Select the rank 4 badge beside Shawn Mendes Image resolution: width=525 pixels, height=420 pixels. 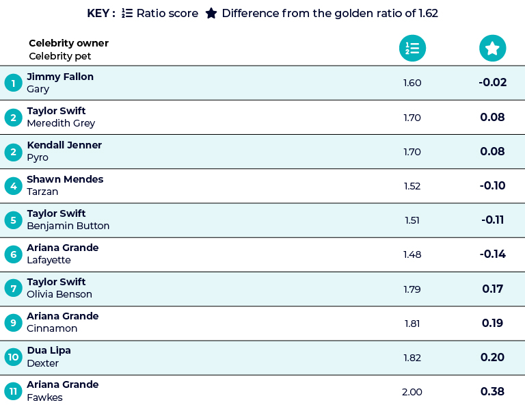click(14, 185)
